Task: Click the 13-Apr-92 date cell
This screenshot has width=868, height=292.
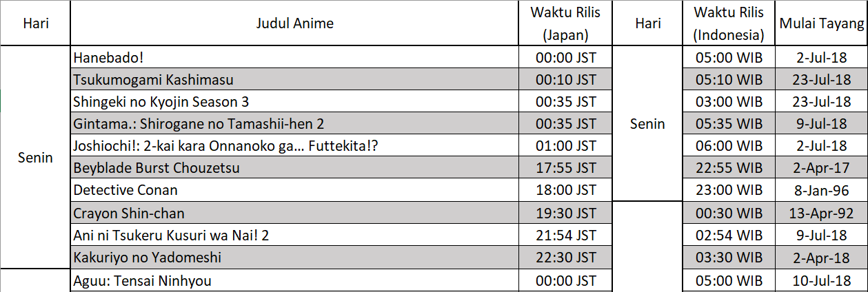Action: click(x=821, y=213)
